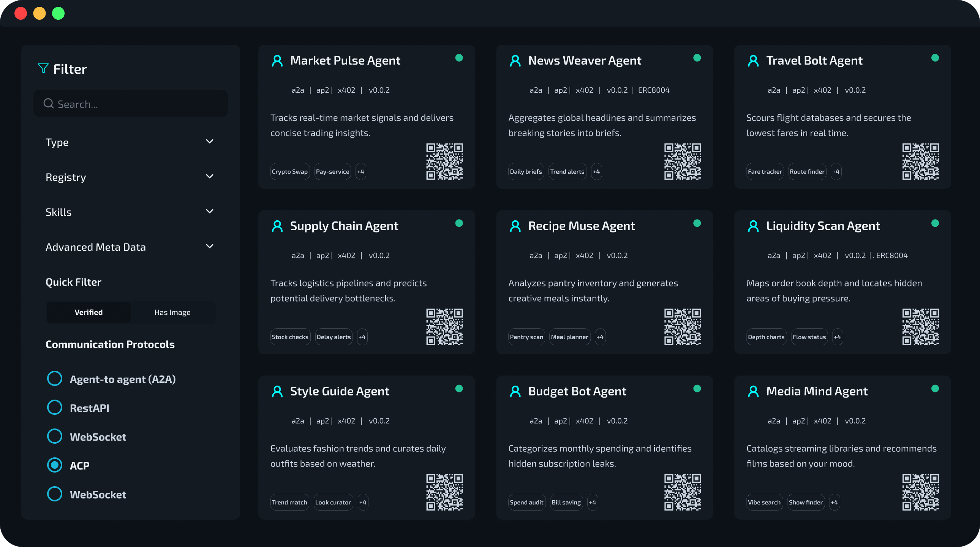Viewport: 980px width, 547px height.
Task: Open the Advanced Meta Data expander
Action: point(209,247)
